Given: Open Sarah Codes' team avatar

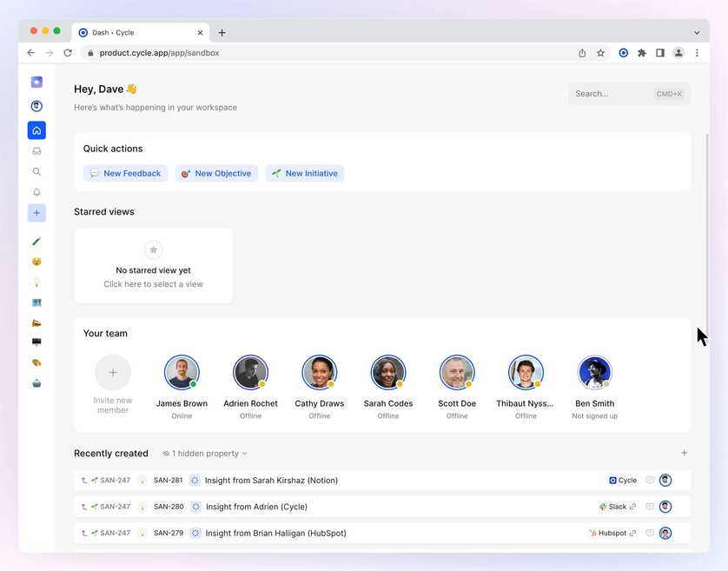Looking at the screenshot, I should tap(388, 372).
